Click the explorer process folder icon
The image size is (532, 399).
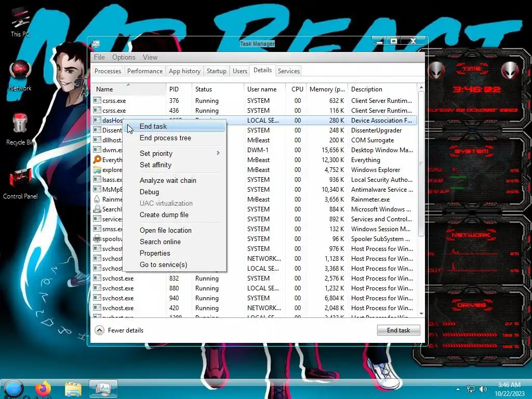coord(97,170)
